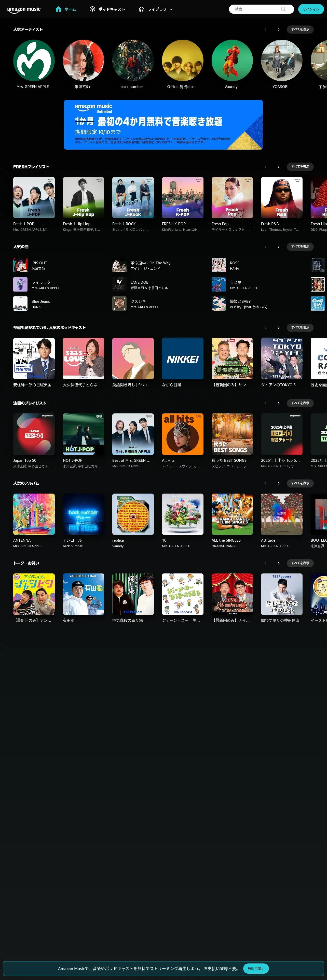Next arrow for 人気のアルバム row

279,483
